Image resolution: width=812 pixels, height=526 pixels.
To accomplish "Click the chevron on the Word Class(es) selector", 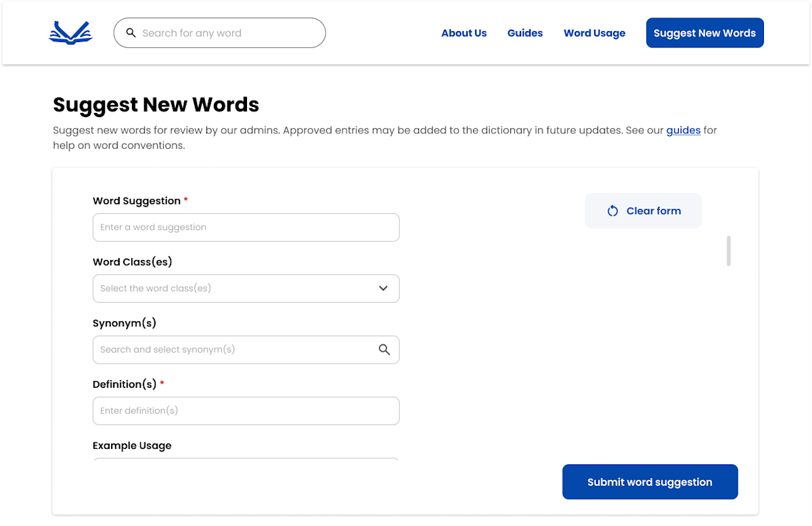I will pyautogui.click(x=384, y=288).
